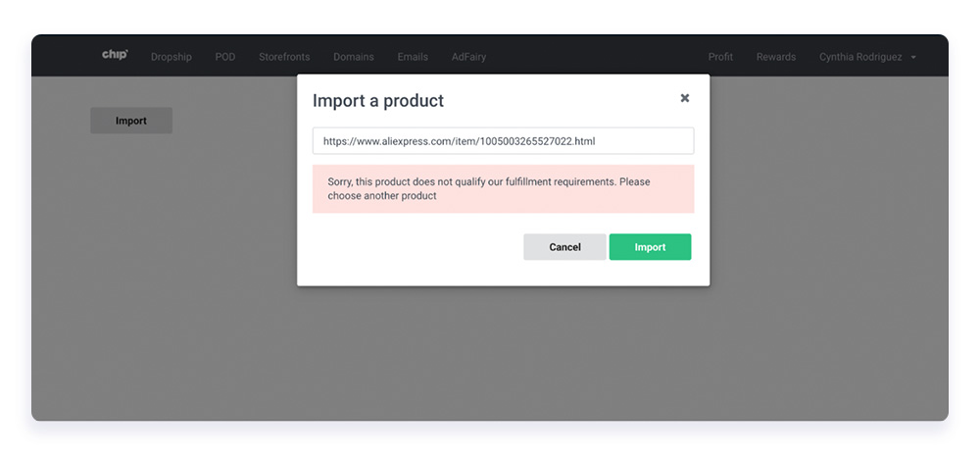Click the dimmed backdrop below the dialog
This screenshot has width=980, height=455.
tap(490, 353)
